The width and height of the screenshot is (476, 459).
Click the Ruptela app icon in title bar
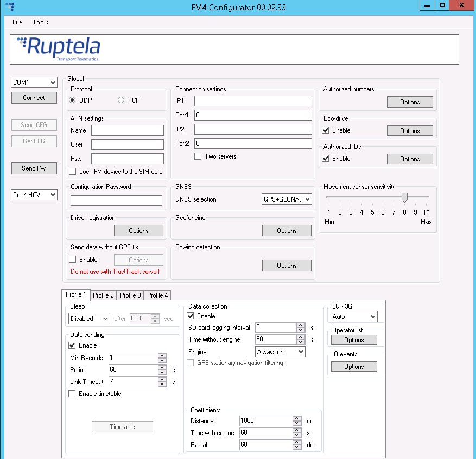pyautogui.click(x=10, y=7)
